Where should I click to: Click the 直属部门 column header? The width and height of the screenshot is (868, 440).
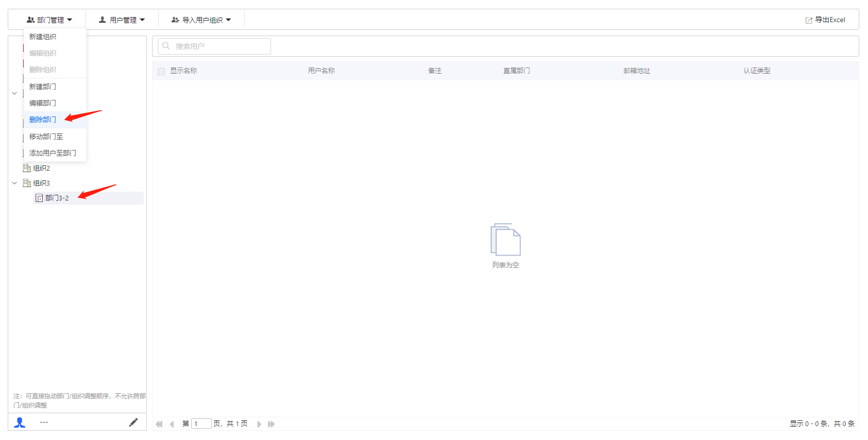click(x=516, y=71)
